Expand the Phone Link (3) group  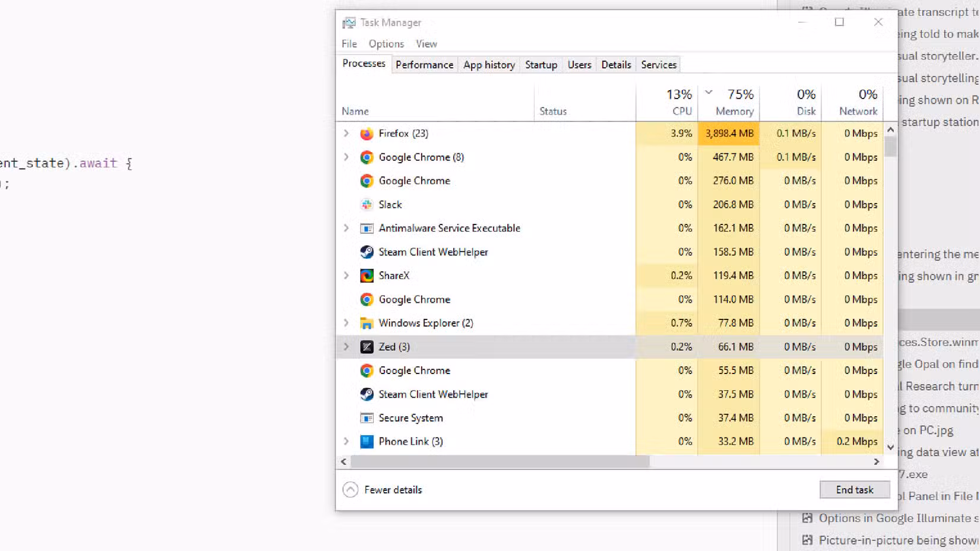click(346, 442)
